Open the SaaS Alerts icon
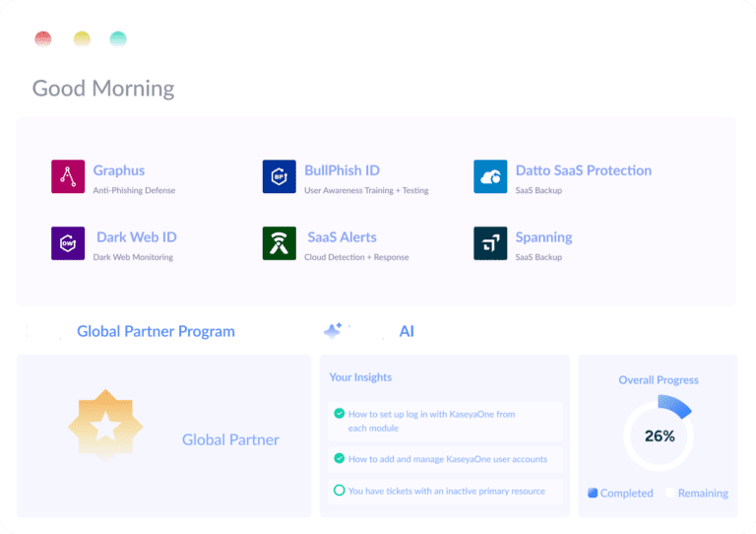The height and width of the screenshot is (534, 756). pyautogui.click(x=280, y=243)
